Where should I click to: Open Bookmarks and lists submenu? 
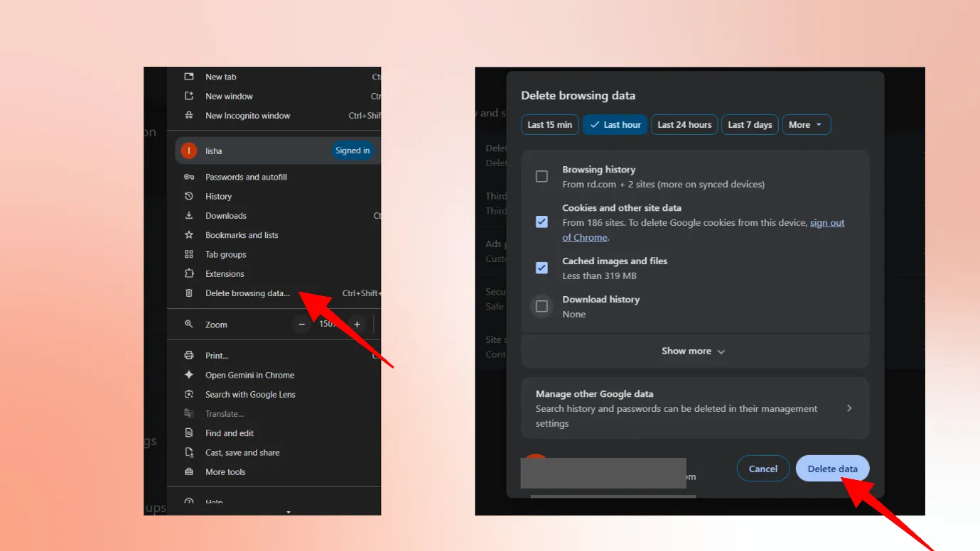click(x=242, y=235)
